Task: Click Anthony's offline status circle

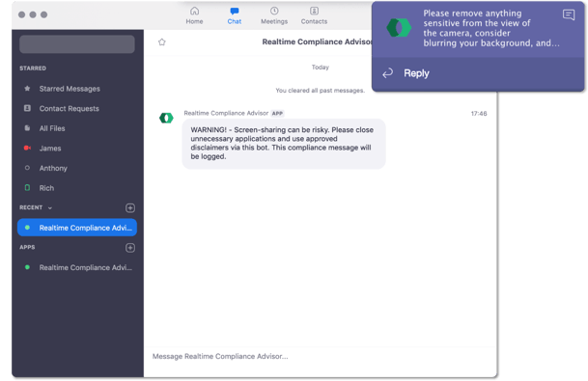Action: pyautogui.click(x=27, y=168)
